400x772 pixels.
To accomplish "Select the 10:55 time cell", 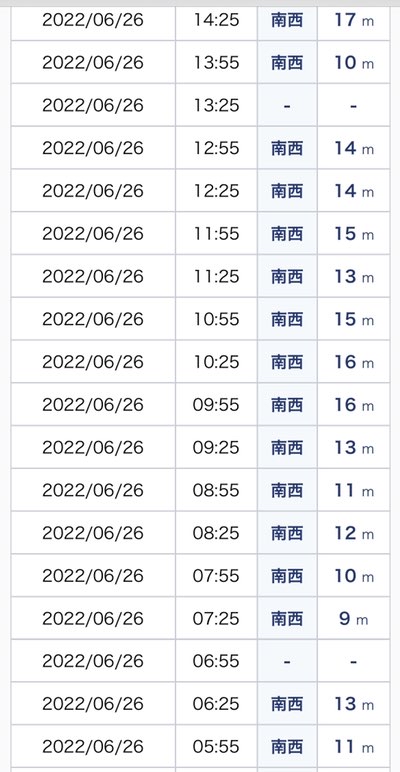I will (216, 319).
